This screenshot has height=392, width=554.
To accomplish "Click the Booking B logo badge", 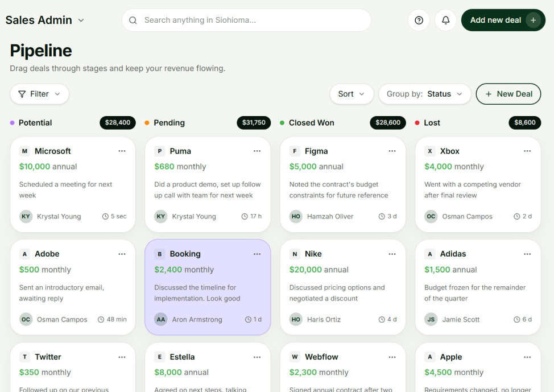I will pos(160,254).
